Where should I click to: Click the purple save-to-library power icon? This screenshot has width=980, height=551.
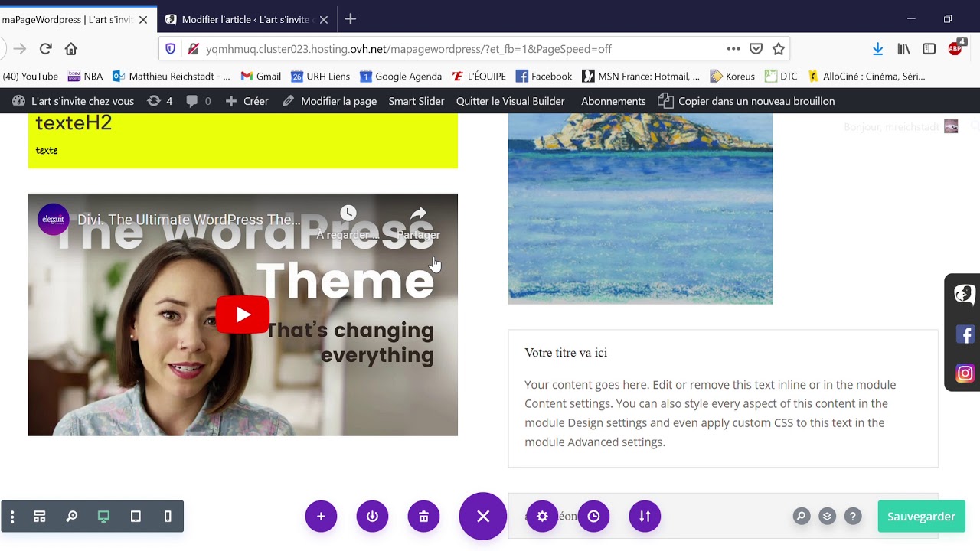pos(372,517)
